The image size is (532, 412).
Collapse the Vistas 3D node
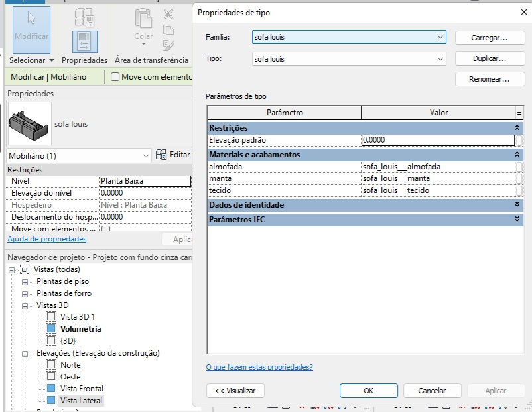25,306
